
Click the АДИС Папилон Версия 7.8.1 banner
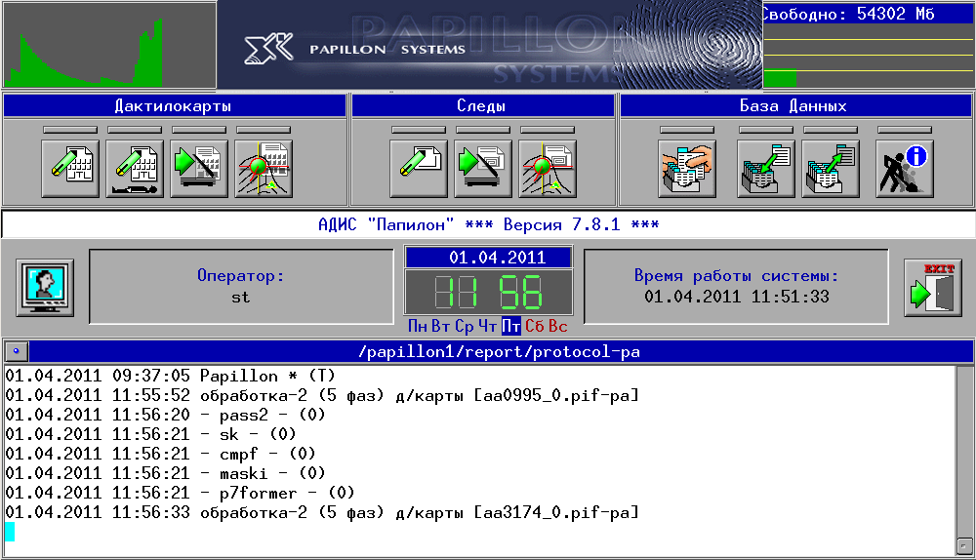(x=489, y=224)
